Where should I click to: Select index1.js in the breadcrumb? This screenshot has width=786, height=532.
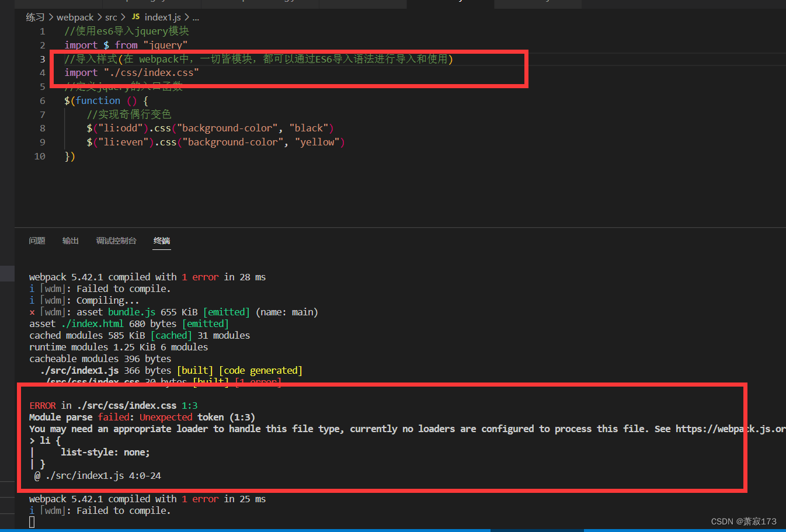pos(162,18)
